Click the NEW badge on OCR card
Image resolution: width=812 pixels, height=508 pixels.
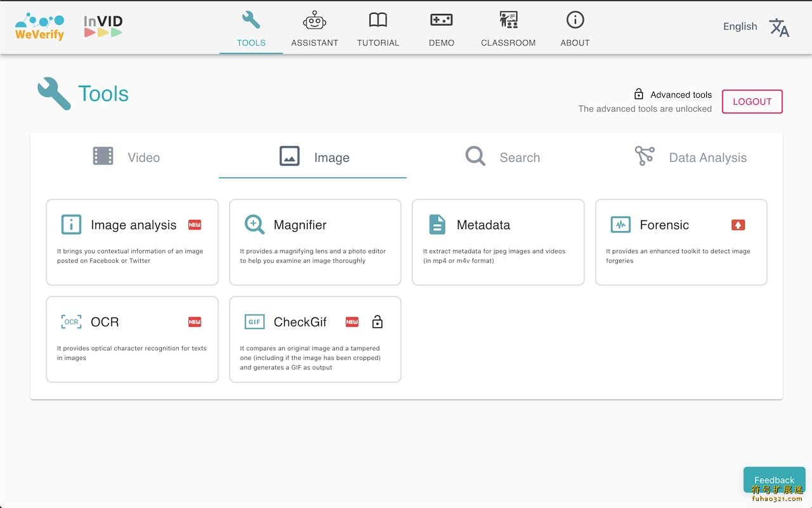[195, 322]
